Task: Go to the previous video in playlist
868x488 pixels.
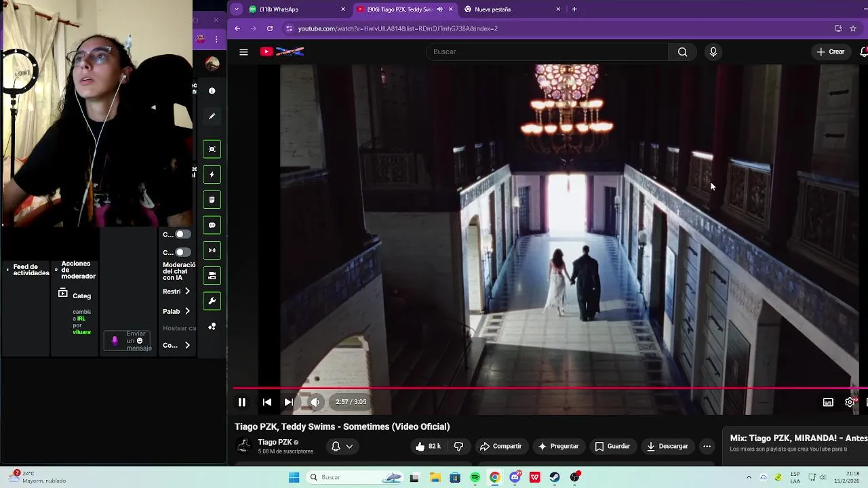Action: coord(267,402)
